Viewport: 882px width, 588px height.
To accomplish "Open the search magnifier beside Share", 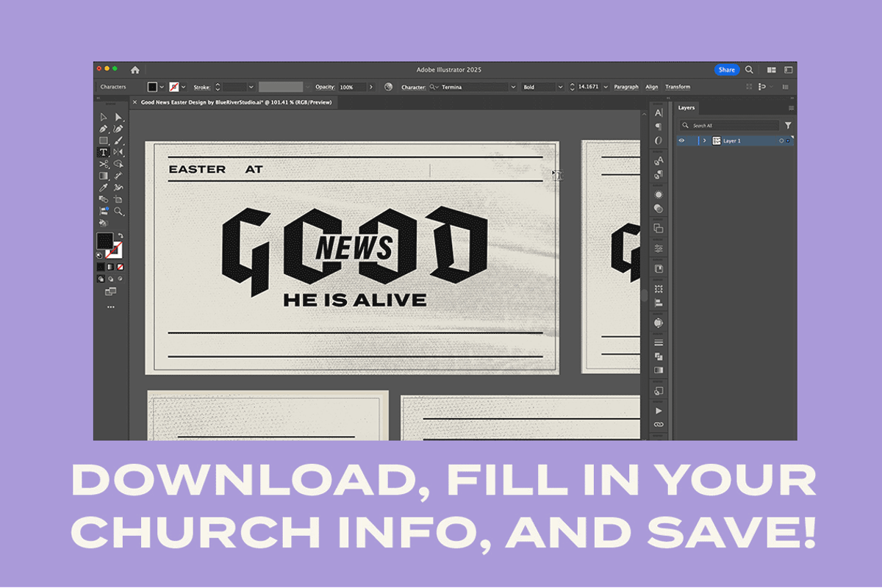I will [749, 70].
